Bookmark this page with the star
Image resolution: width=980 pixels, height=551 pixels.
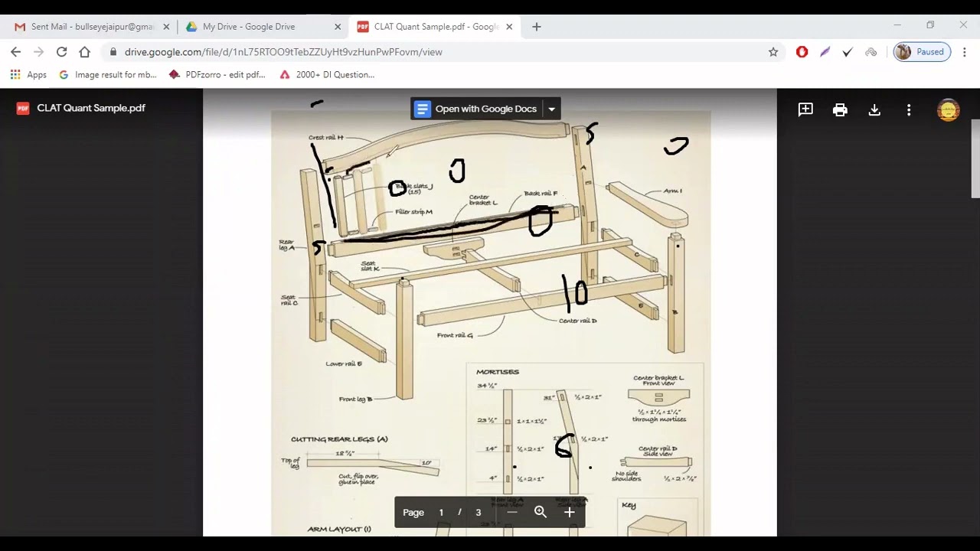[x=773, y=52]
